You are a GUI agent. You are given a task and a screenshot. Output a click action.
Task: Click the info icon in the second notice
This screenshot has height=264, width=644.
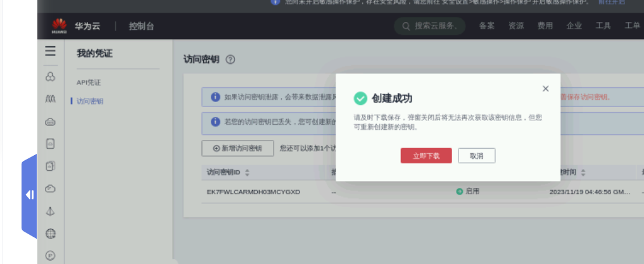click(215, 122)
